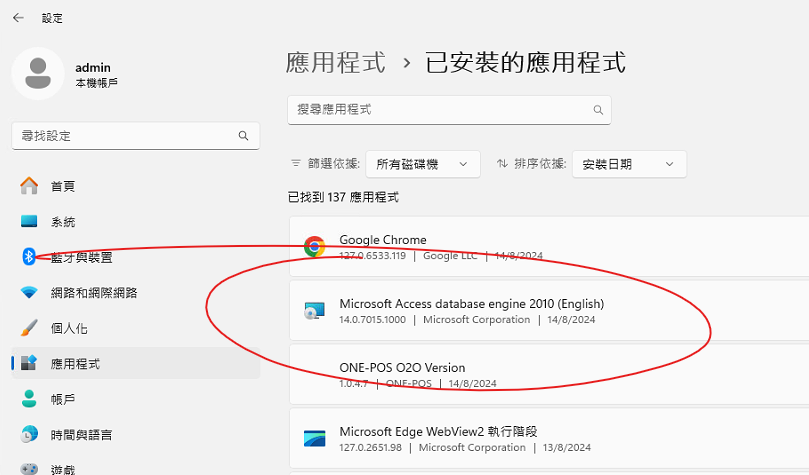Click the 遊戲 controller icon

click(x=29, y=469)
